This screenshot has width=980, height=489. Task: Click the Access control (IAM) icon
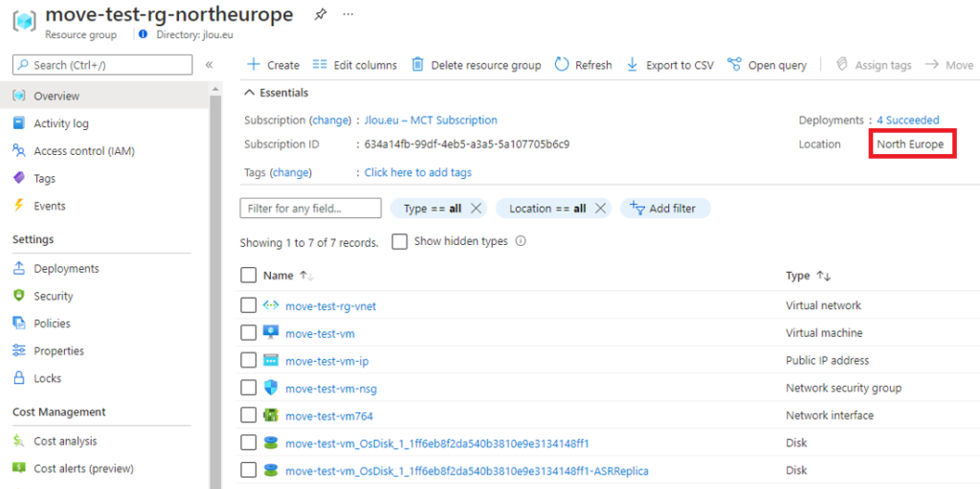click(x=19, y=150)
